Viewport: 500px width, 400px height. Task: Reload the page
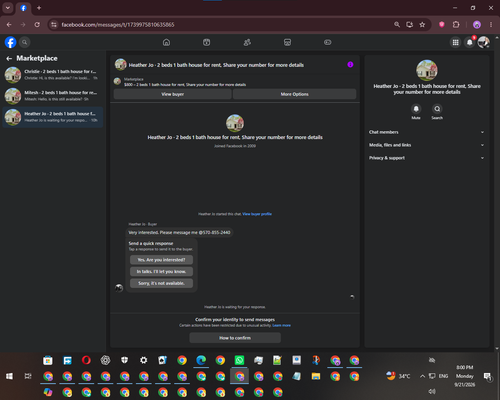(37, 25)
